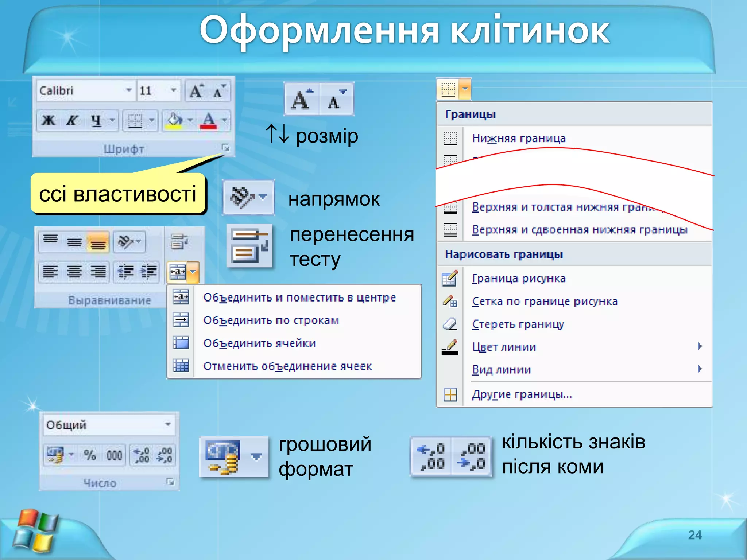Screen dimensions: 747x560
Task: Open Шрифт dialog launcher corner icon
Action: 226,148
